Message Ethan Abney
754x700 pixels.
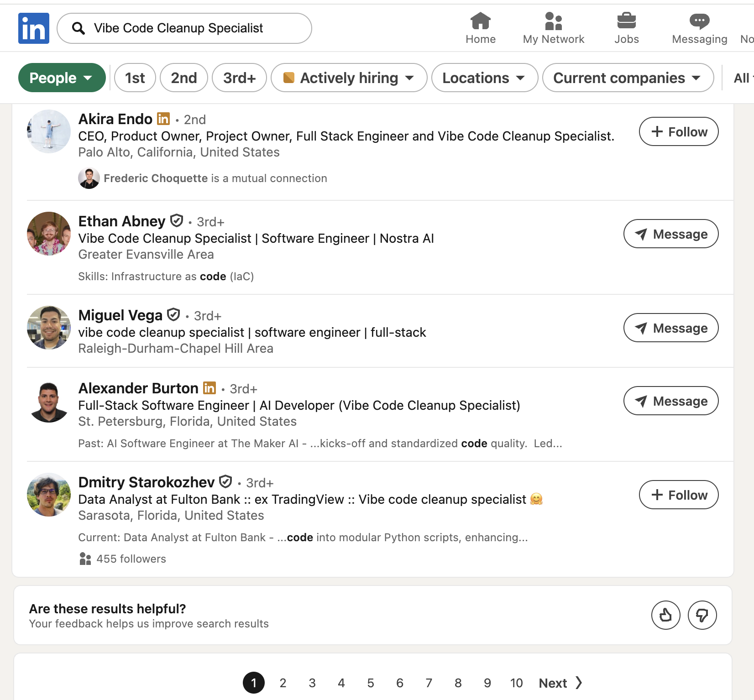pos(670,234)
